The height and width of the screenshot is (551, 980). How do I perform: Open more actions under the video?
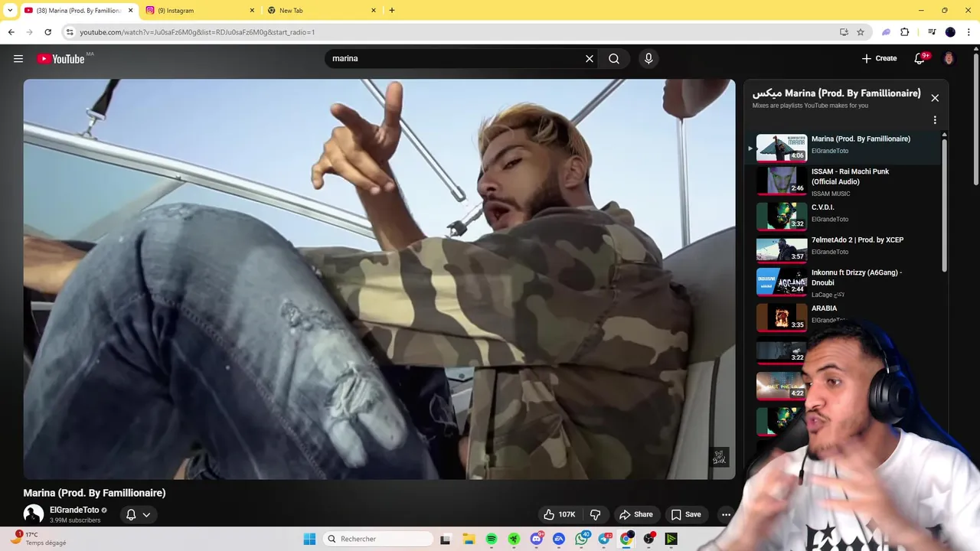(x=726, y=514)
